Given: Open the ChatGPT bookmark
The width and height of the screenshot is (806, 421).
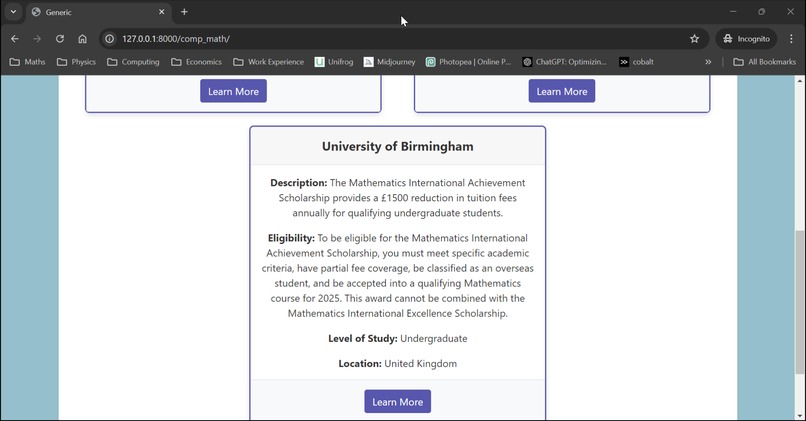Looking at the screenshot, I should [x=564, y=62].
